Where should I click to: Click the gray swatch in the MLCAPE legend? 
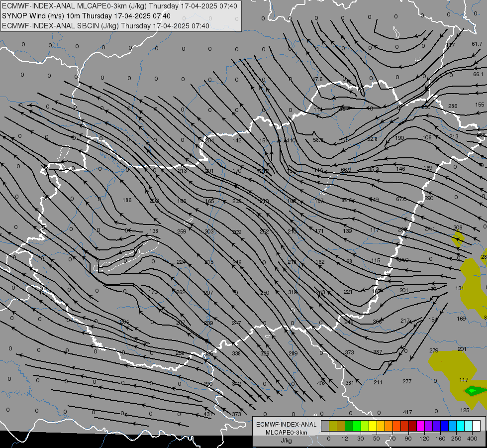tap(325, 426)
